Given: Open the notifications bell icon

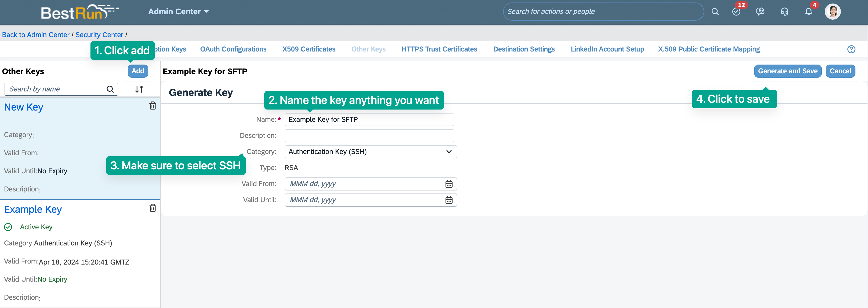Looking at the screenshot, I should (x=808, y=12).
